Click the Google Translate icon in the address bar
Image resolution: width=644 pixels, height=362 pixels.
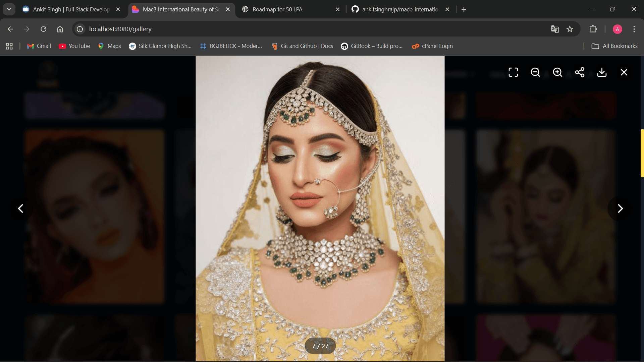click(x=555, y=29)
